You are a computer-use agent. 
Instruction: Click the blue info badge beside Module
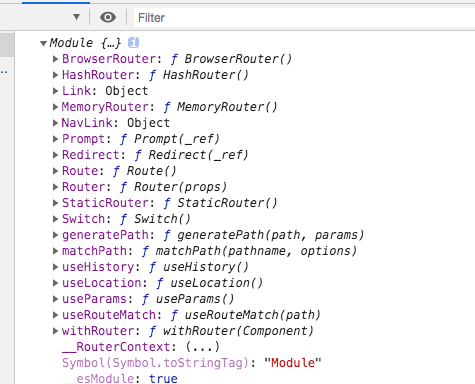click(133, 43)
